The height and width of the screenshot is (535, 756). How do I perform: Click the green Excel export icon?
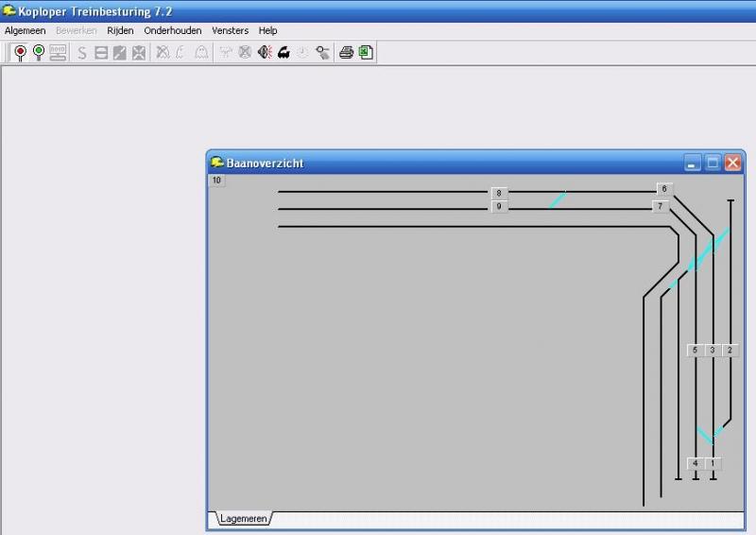point(366,52)
